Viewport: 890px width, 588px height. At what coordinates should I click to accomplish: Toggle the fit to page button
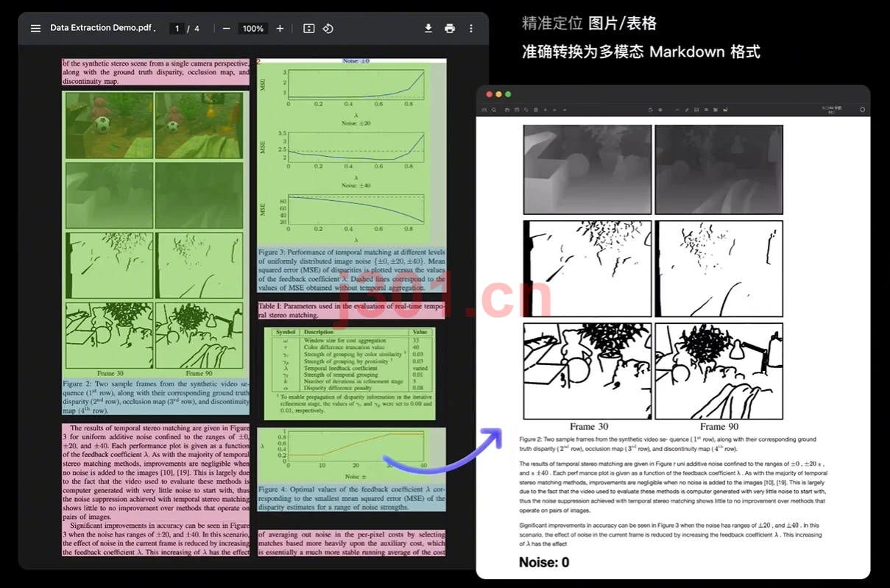[309, 29]
